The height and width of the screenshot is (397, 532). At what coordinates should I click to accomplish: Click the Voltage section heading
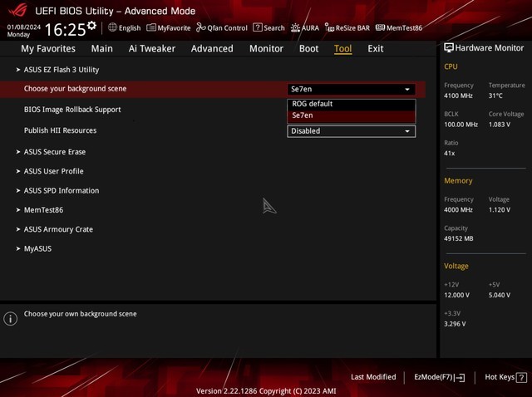pos(456,266)
